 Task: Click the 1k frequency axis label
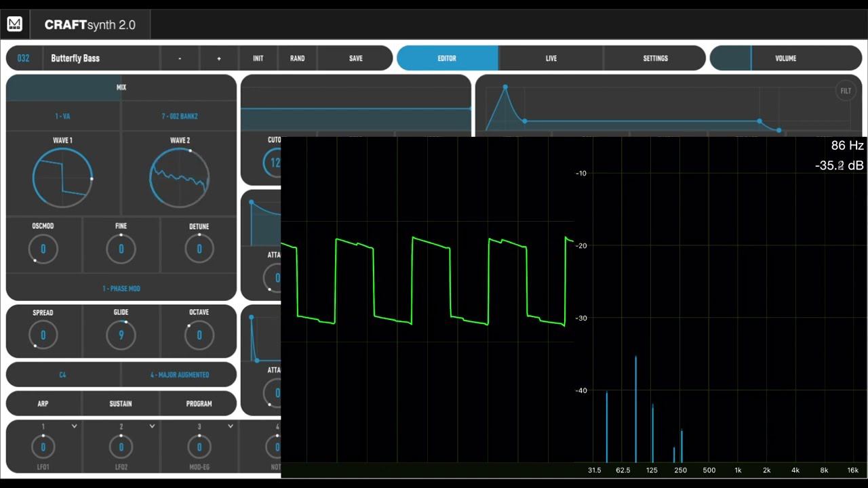pyautogui.click(x=738, y=470)
